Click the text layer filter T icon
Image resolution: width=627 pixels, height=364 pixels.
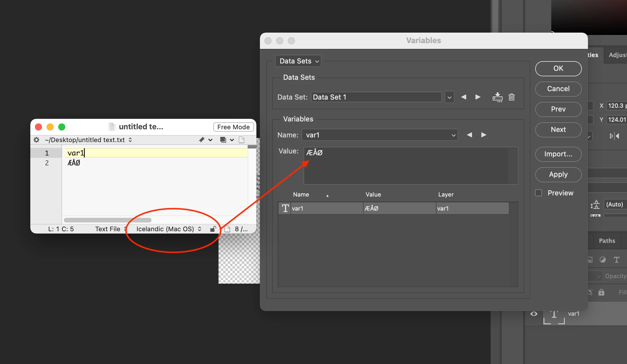point(617,260)
